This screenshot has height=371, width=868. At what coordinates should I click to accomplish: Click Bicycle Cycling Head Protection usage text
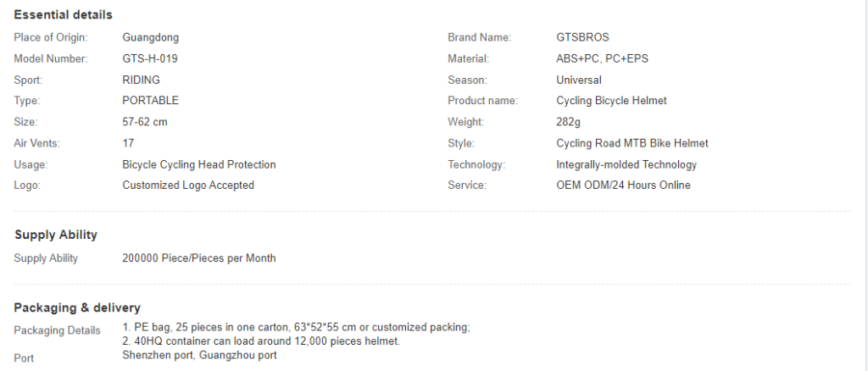click(x=198, y=165)
